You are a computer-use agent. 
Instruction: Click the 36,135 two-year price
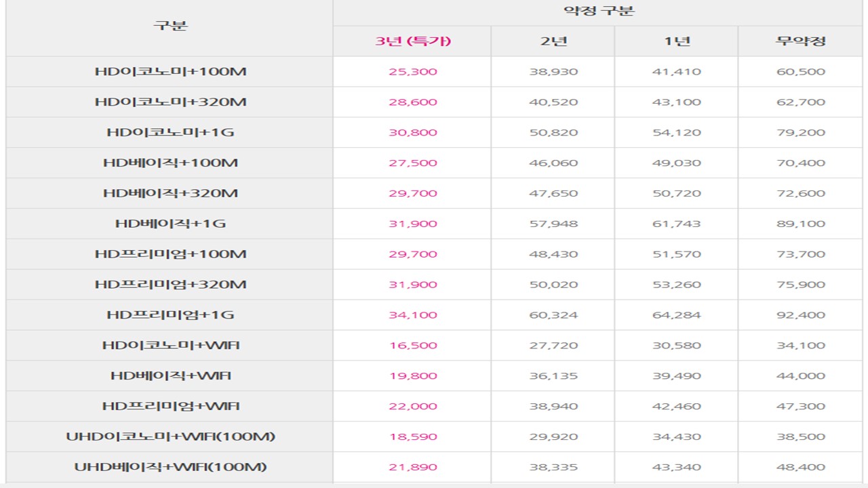tap(553, 376)
